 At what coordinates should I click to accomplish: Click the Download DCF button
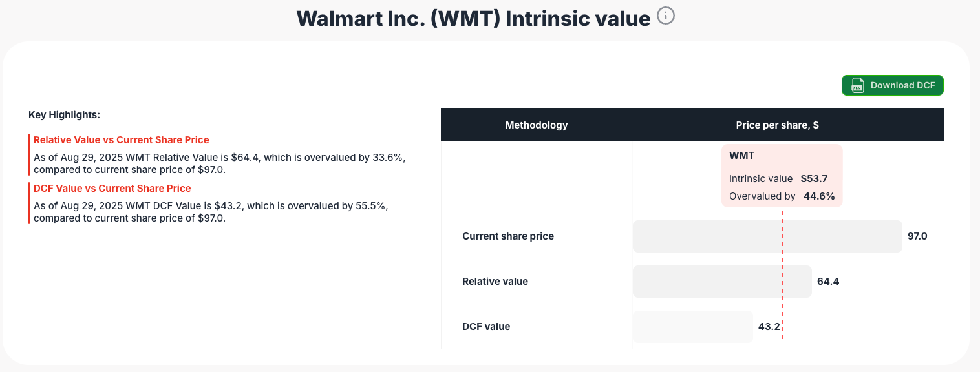click(892, 85)
